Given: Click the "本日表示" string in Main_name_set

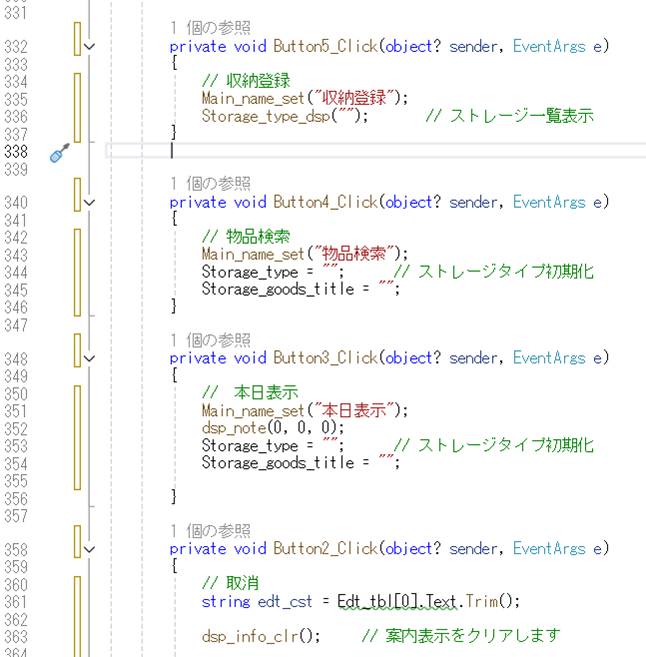Looking at the screenshot, I should pos(356,410).
